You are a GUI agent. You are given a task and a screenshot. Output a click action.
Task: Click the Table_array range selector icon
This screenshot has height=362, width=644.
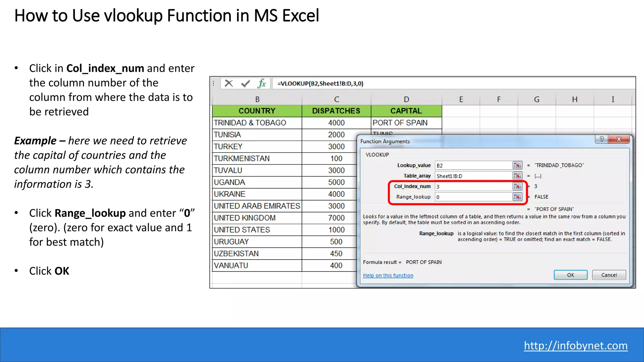click(517, 176)
